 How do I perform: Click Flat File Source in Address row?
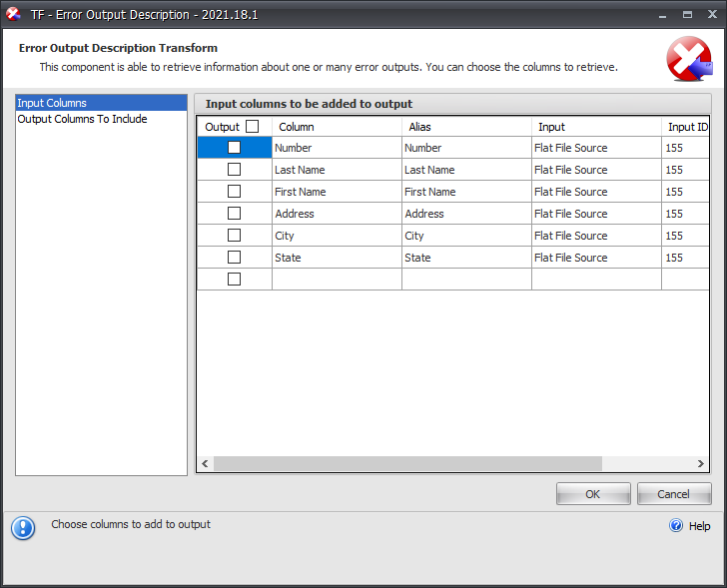(596, 214)
